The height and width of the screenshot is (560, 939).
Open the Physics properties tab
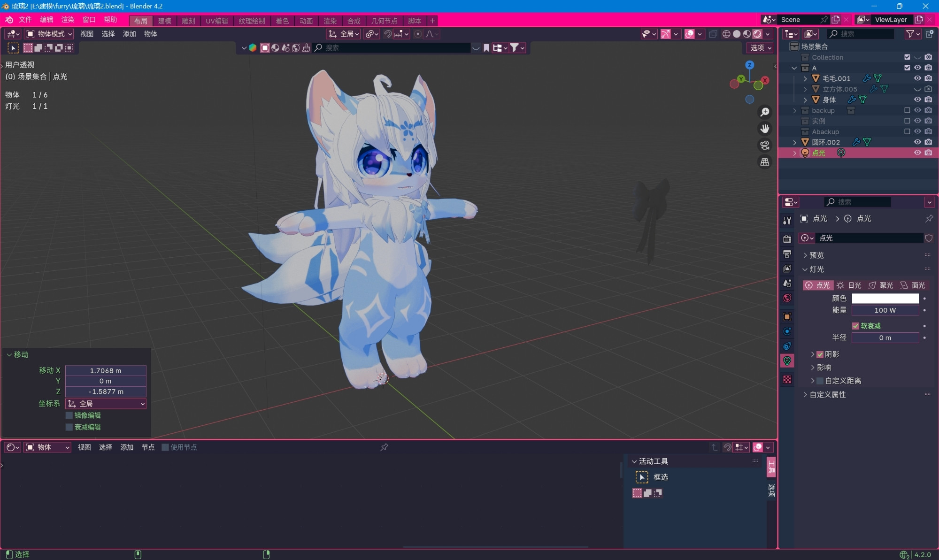(787, 331)
